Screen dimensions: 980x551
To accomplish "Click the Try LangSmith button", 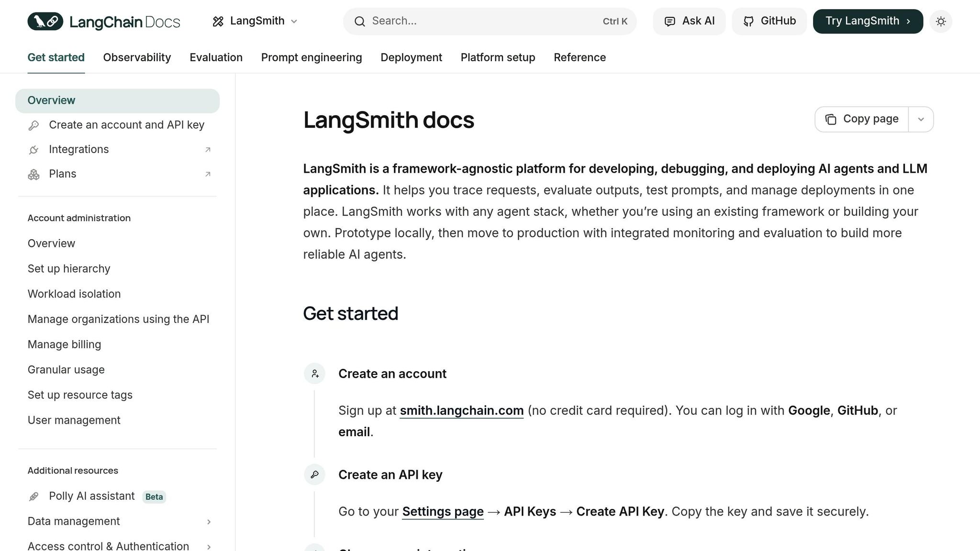I will 868,21.
